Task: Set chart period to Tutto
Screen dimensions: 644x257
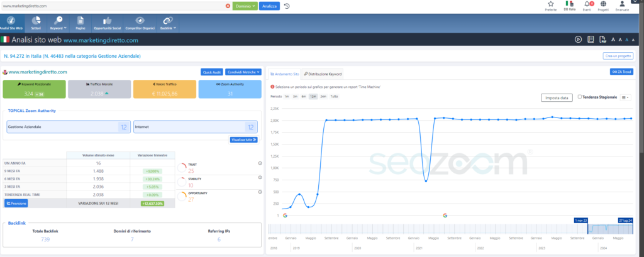Action: 335,96
